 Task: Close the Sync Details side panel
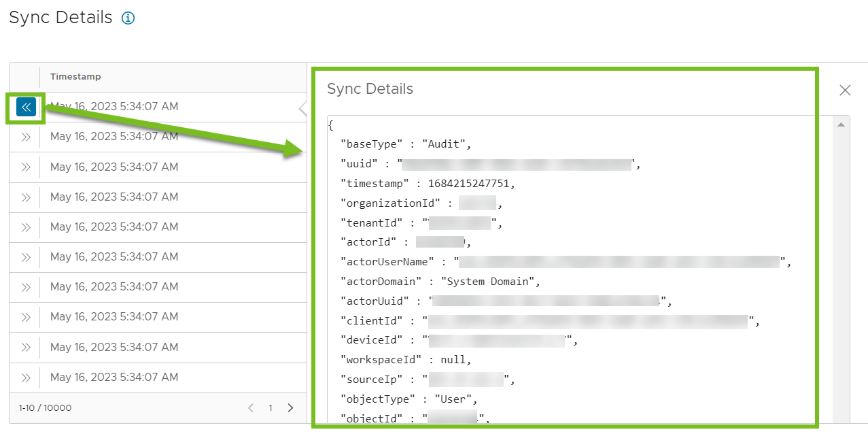point(845,90)
